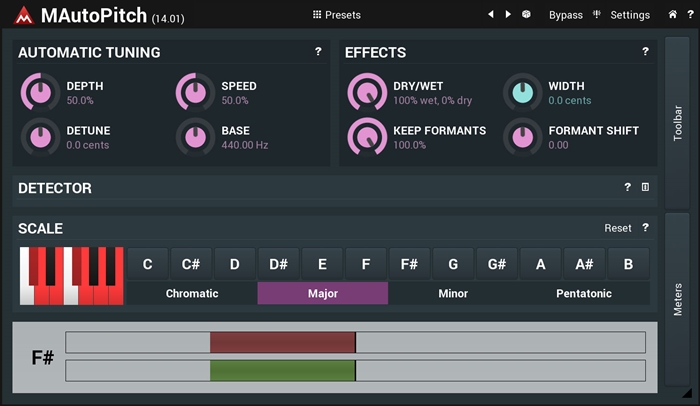Expand the Toolbar side panel

pos(678,122)
